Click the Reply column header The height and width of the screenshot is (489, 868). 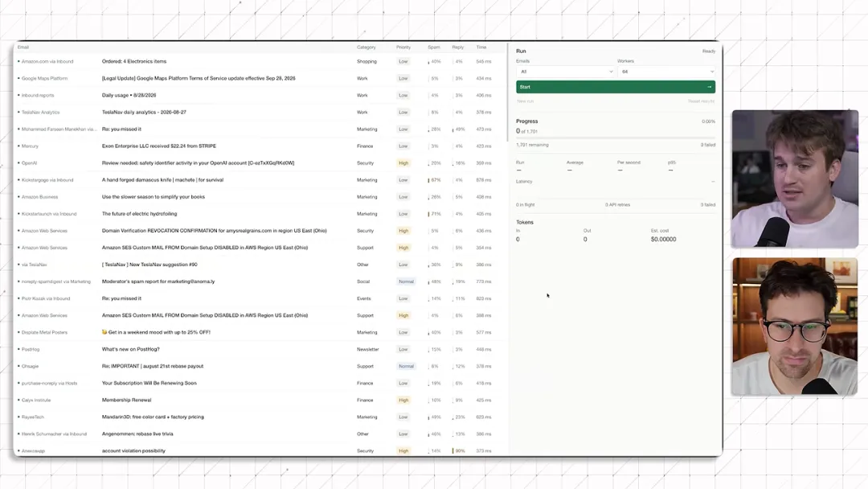(x=458, y=47)
